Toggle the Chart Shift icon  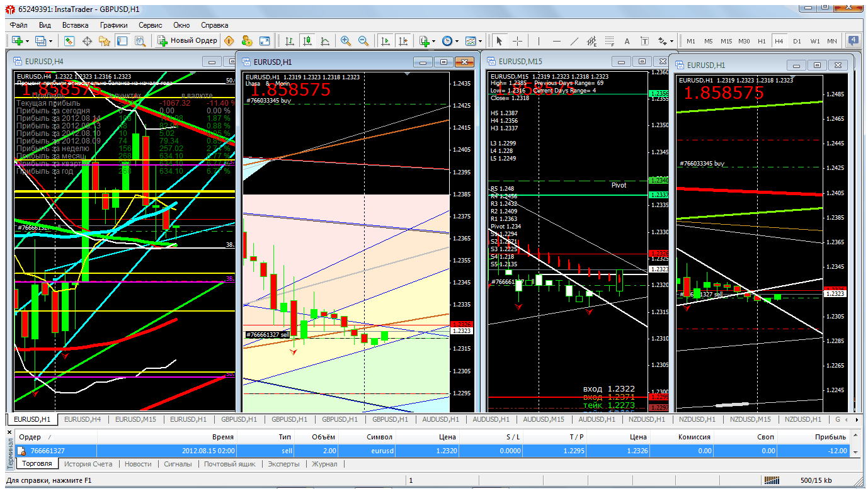coord(403,41)
